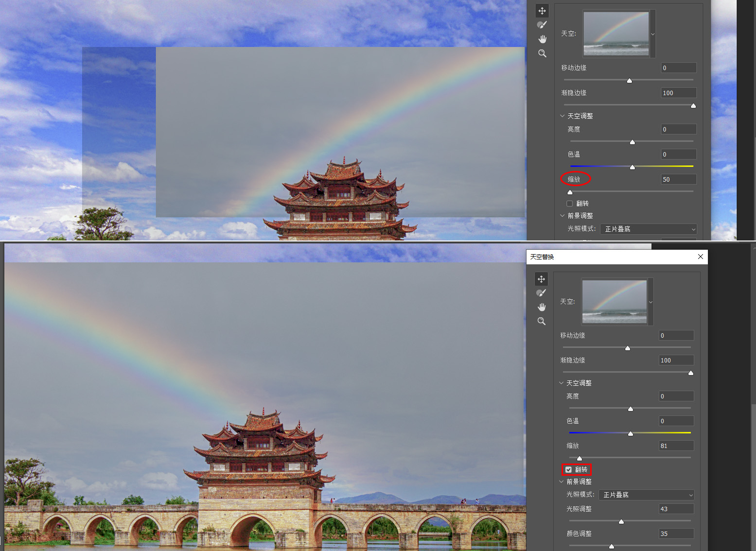The image size is (756, 551).
Task: Click the 颜色调整 field showing 35
Action: 675,534
